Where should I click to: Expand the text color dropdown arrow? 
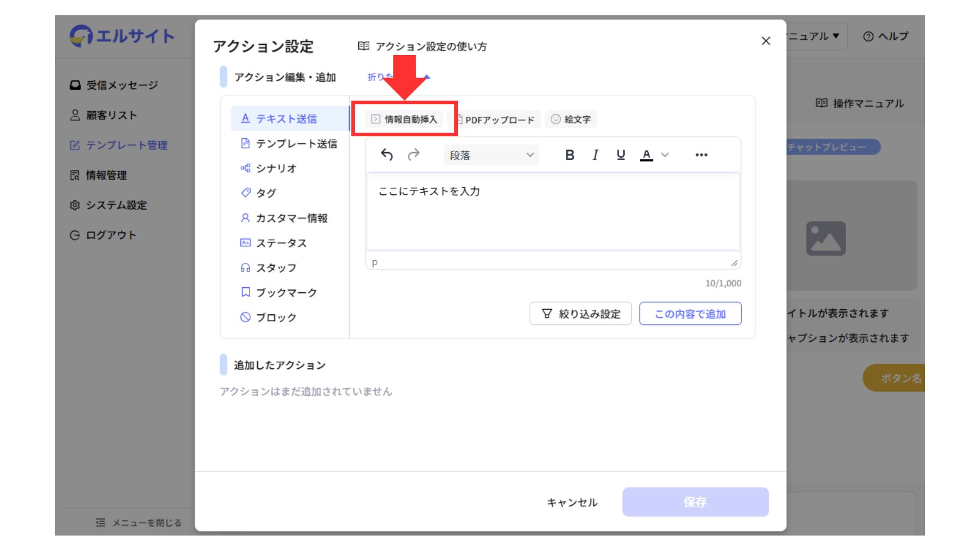point(665,155)
